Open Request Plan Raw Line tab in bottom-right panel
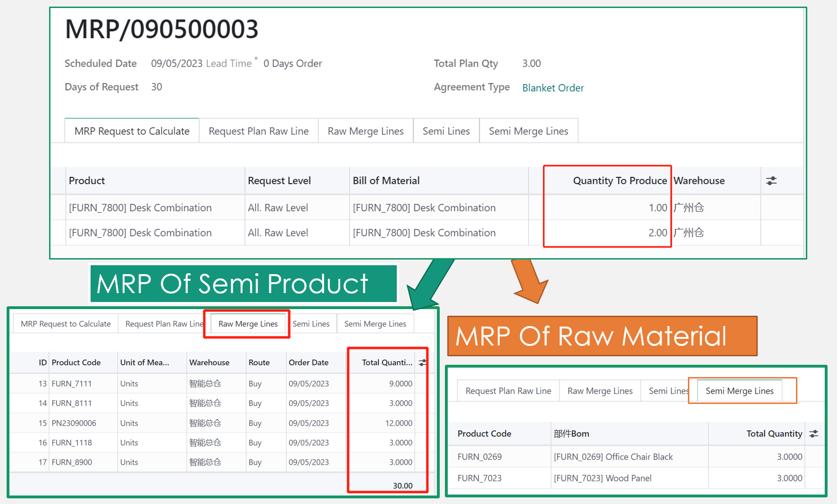The width and height of the screenshot is (837, 504). coord(508,391)
